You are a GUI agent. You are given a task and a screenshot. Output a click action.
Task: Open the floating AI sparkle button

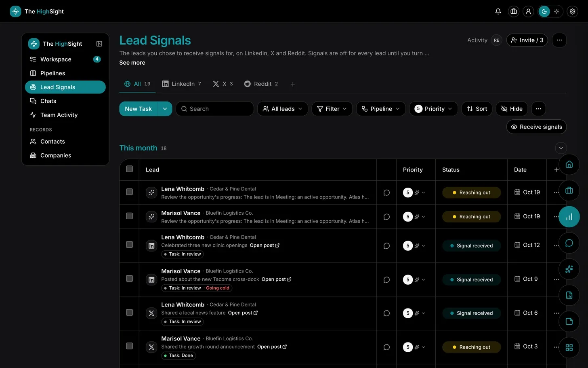(x=569, y=269)
